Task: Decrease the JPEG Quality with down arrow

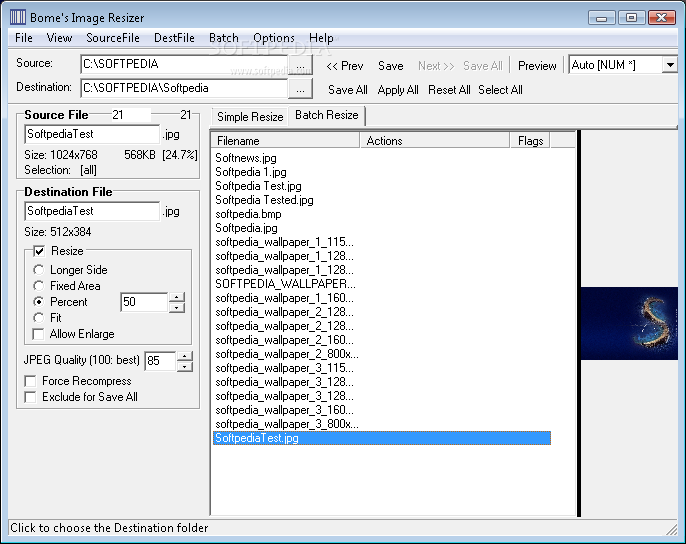Action: (x=185, y=367)
